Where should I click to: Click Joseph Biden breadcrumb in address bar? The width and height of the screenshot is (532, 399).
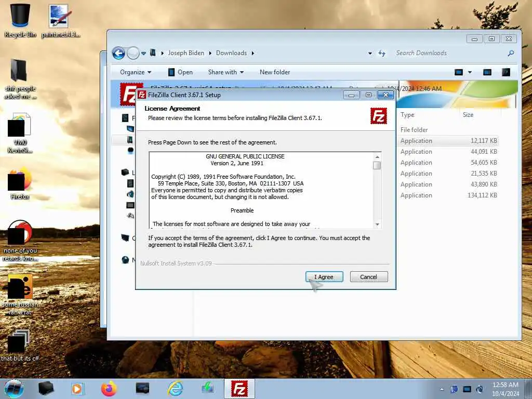click(186, 53)
